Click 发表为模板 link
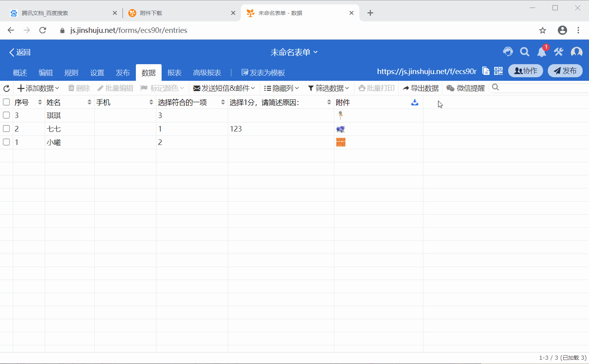589x364 pixels. click(x=263, y=73)
